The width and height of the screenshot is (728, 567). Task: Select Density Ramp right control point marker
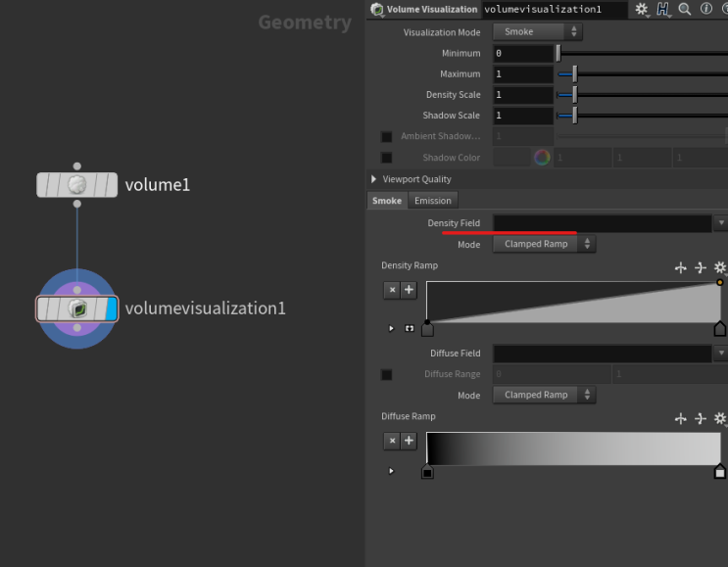pyautogui.click(x=719, y=328)
